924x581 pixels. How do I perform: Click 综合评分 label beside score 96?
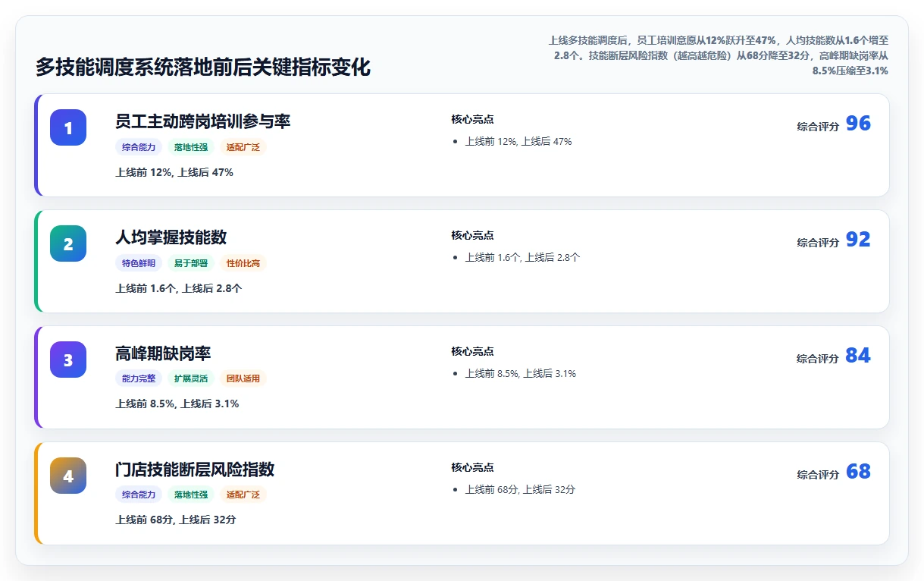tap(818, 127)
